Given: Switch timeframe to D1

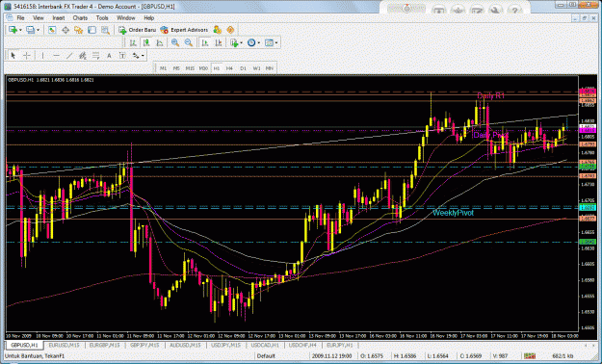Looking at the screenshot, I should point(243,68).
